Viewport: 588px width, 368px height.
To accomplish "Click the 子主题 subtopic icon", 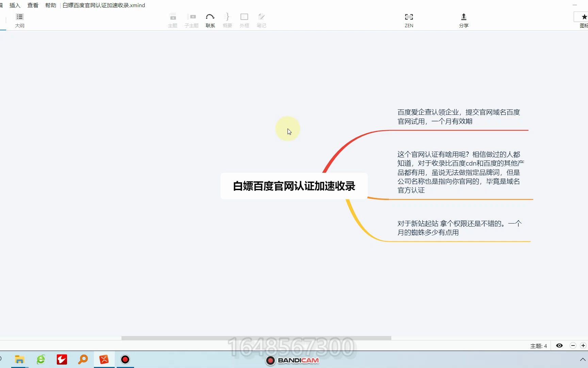I will pos(192,20).
